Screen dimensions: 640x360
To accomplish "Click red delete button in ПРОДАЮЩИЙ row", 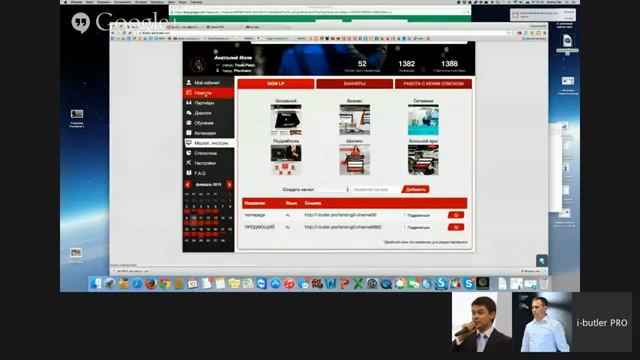I will 456,227.
